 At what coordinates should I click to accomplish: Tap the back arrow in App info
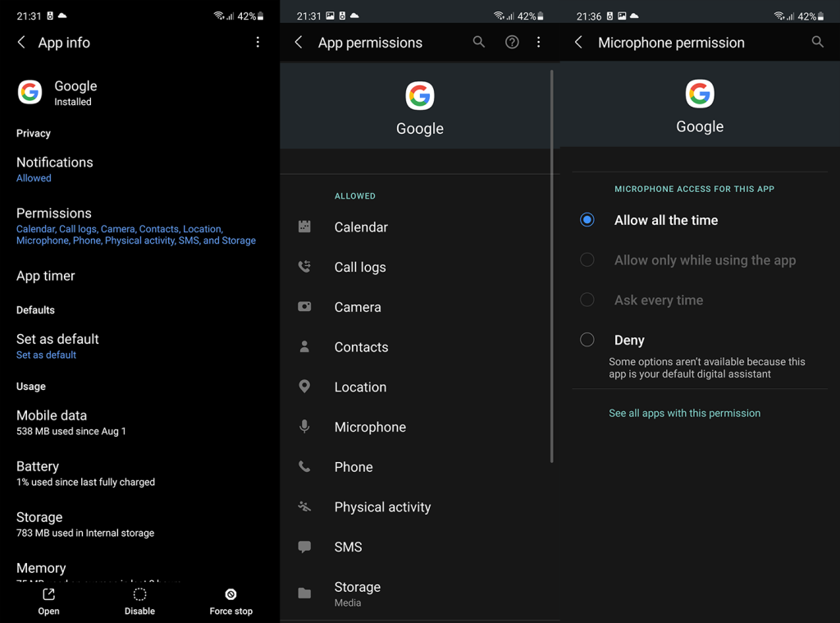click(21, 43)
